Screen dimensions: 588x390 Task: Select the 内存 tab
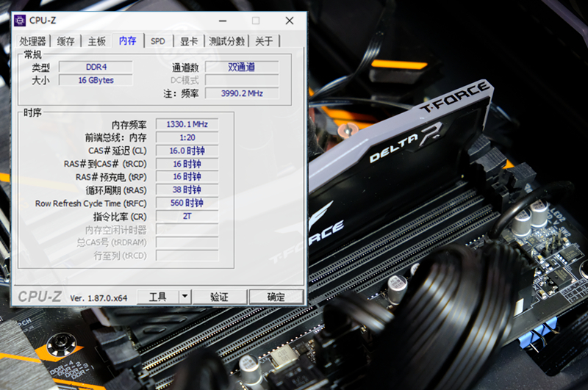[128, 40]
